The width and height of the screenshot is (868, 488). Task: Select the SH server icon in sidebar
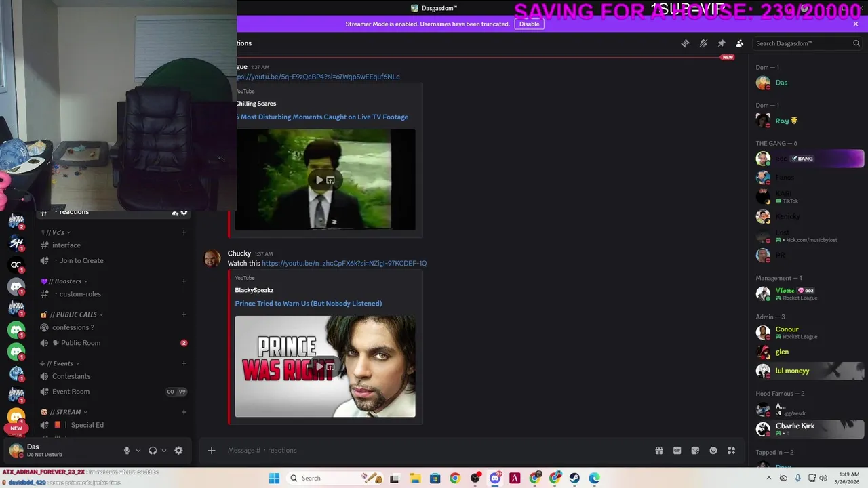point(16,243)
